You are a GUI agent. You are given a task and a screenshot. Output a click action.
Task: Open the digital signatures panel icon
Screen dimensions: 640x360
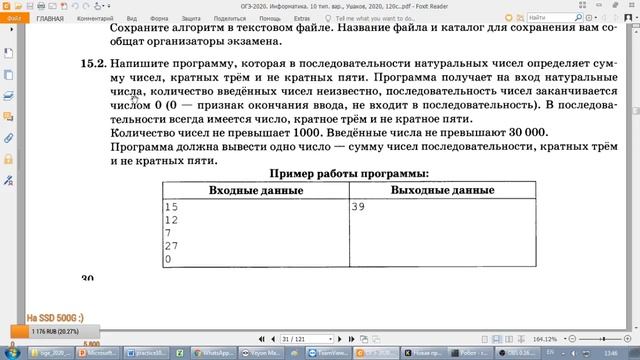pos(9,180)
